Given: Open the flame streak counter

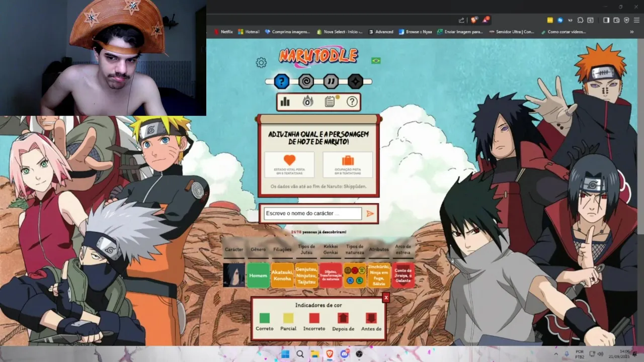Looking at the screenshot, I should click(x=307, y=102).
